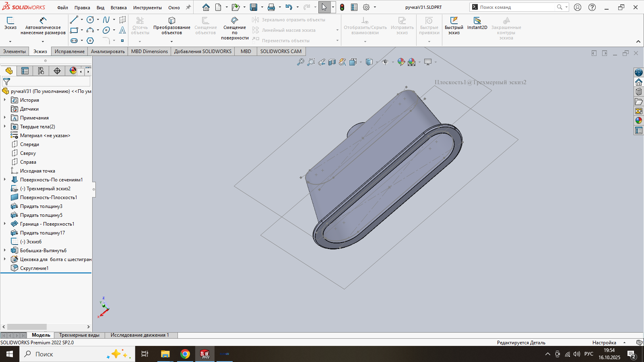The image size is (644, 362).
Task: Click the Convert Entities cube icon
Action: (x=172, y=21)
